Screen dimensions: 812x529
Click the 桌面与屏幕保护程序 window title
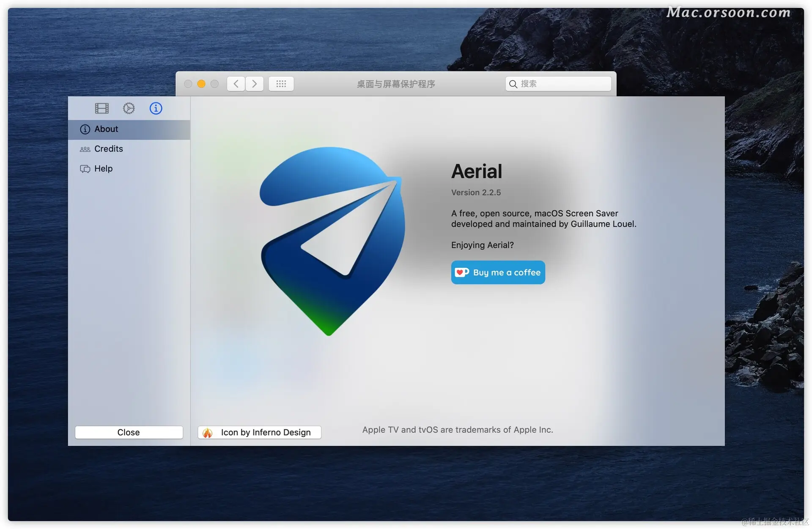click(395, 84)
